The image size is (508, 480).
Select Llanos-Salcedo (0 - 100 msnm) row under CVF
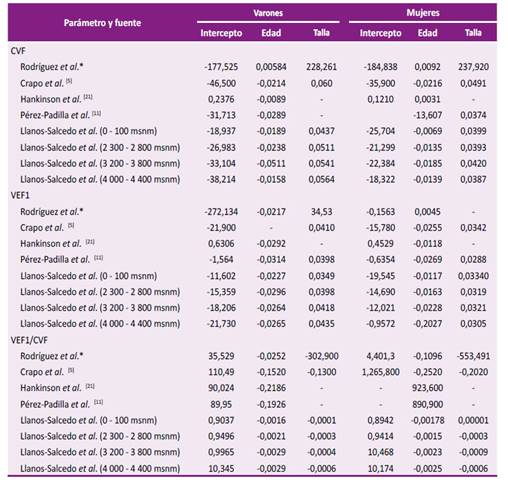point(252,131)
